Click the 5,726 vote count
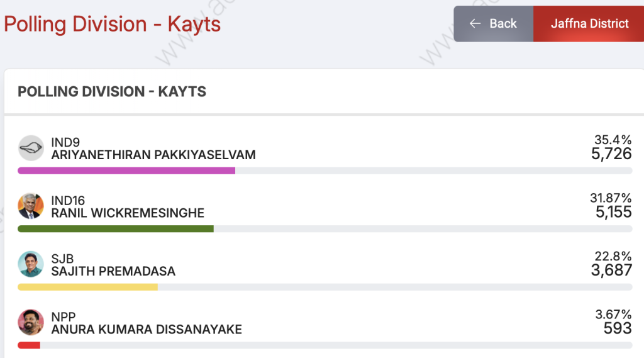644x358 pixels. tap(611, 154)
